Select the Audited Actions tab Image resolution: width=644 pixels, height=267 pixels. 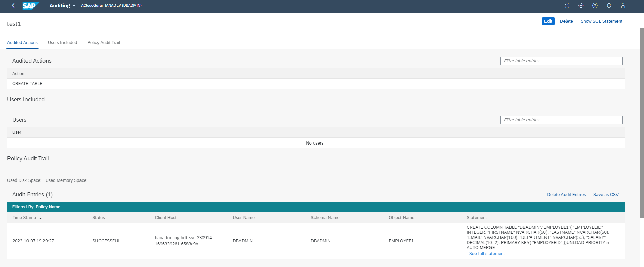point(22,43)
